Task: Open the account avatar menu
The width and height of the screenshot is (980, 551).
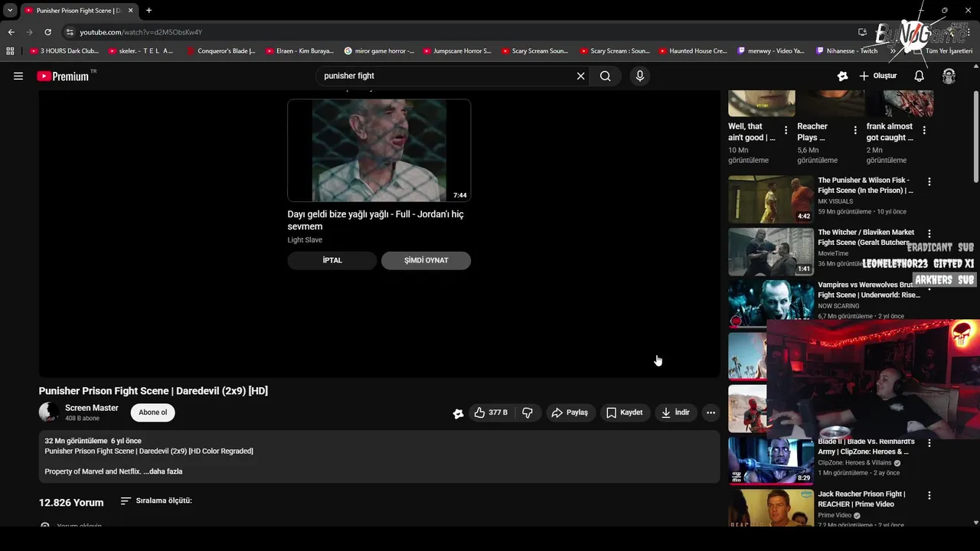Action: (x=949, y=76)
